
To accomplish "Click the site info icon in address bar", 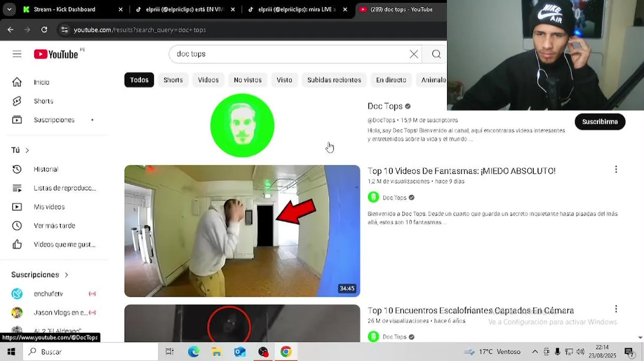I will 64,30.
